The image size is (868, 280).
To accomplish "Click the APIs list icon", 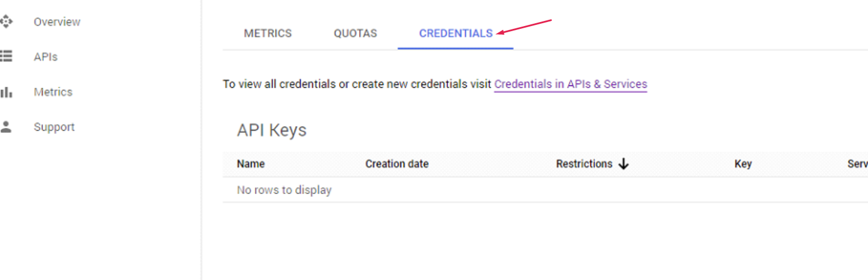I will pyautogui.click(x=6, y=57).
